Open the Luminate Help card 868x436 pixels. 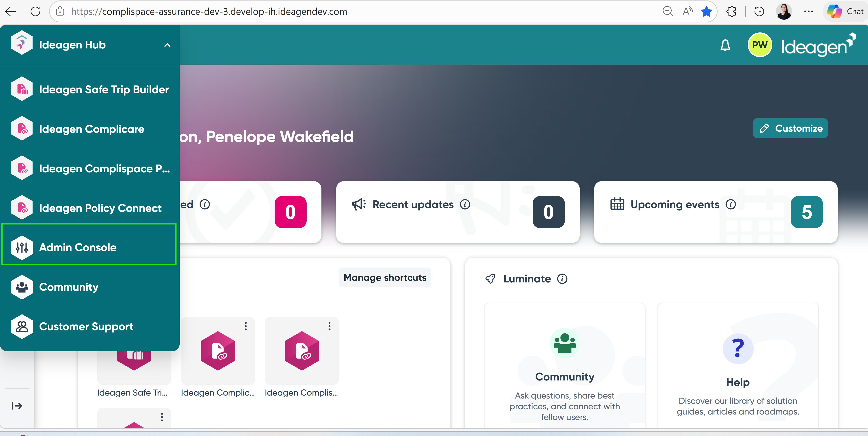(x=738, y=366)
